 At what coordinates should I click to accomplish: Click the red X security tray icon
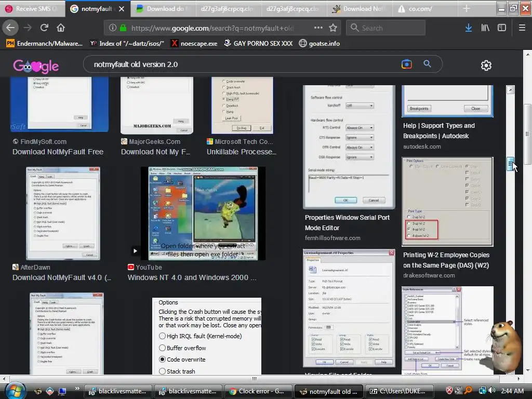(449, 391)
